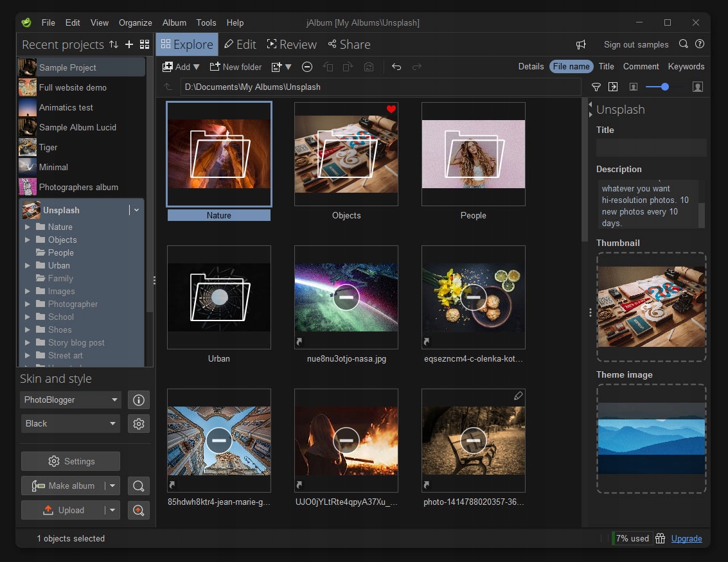This screenshot has height=562, width=728.
Task: Open the Make album dropdown arrow
Action: coord(112,486)
